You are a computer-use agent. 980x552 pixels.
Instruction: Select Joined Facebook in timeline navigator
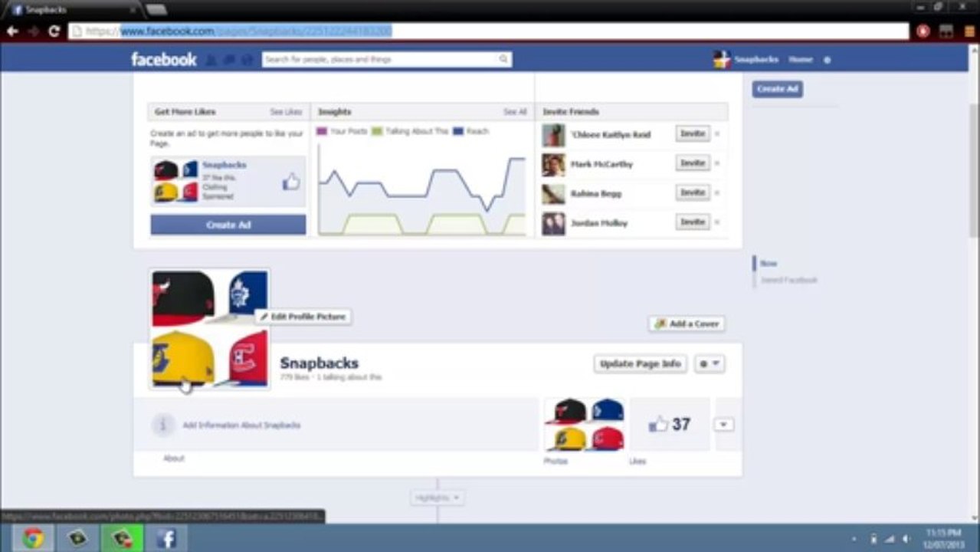[x=789, y=281]
